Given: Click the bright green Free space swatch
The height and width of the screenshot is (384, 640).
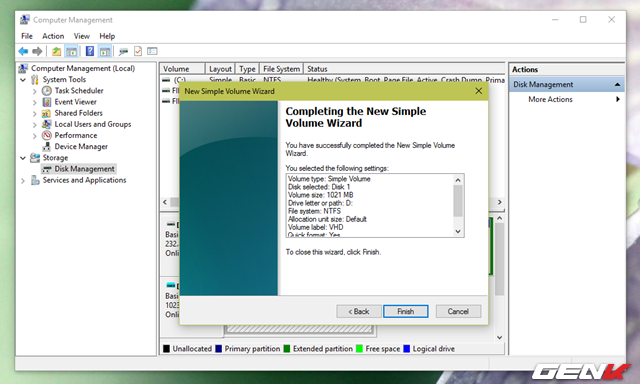Looking at the screenshot, I should (x=359, y=348).
